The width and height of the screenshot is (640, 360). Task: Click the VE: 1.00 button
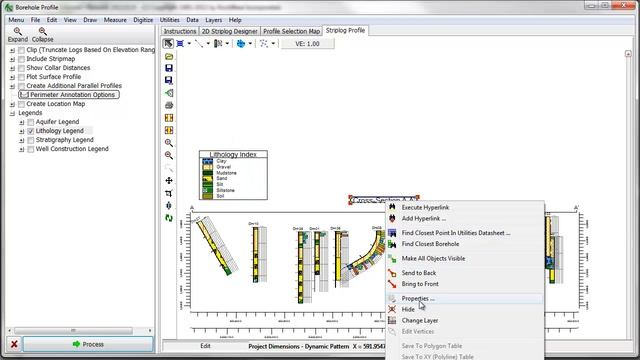(x=307, y=43)
